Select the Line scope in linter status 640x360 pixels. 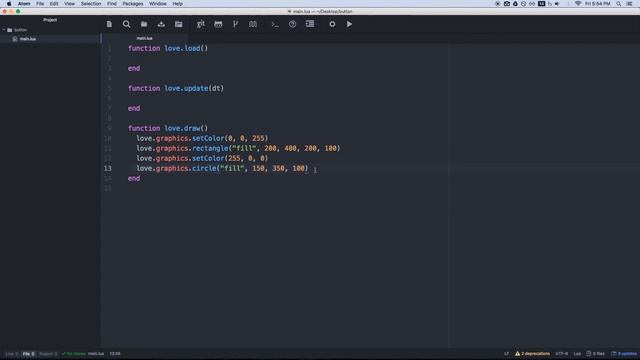point(11,353)
